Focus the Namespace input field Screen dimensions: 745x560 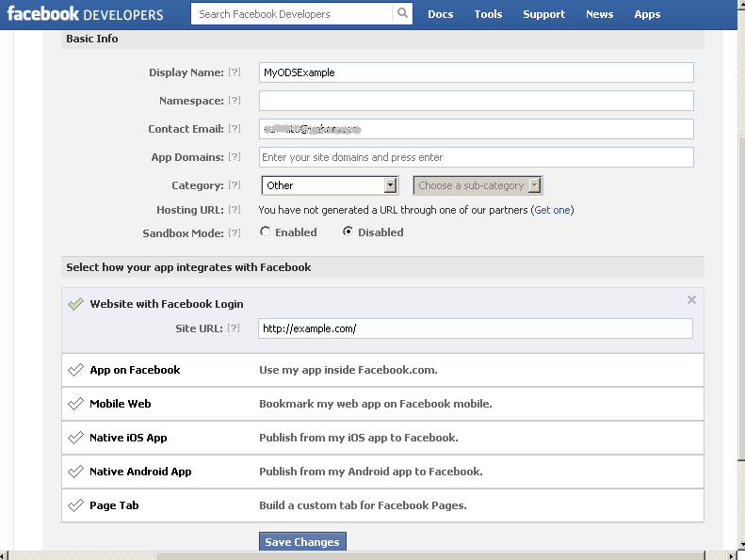(x=476, y=101)
